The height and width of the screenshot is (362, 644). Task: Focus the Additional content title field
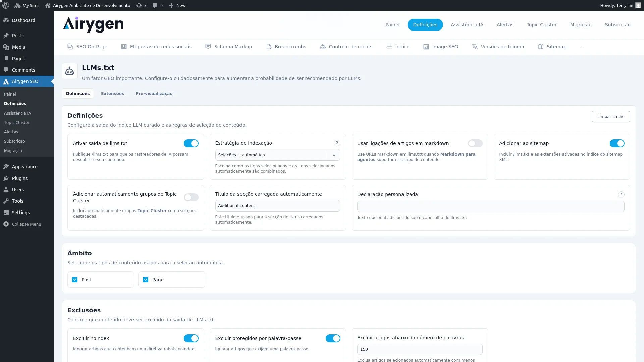coord(277,206)
